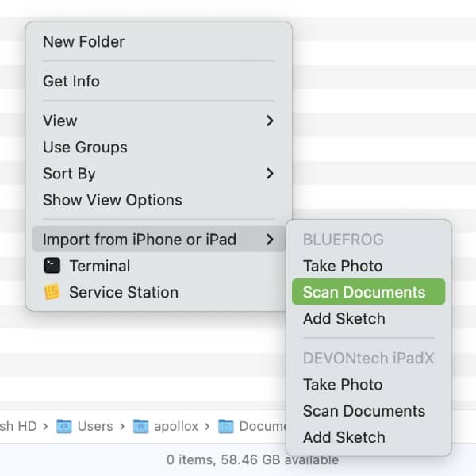Click the apollox home folder icon
This screenshot has height=476, width=476.
pyautogui.click(x=140, y=427)
